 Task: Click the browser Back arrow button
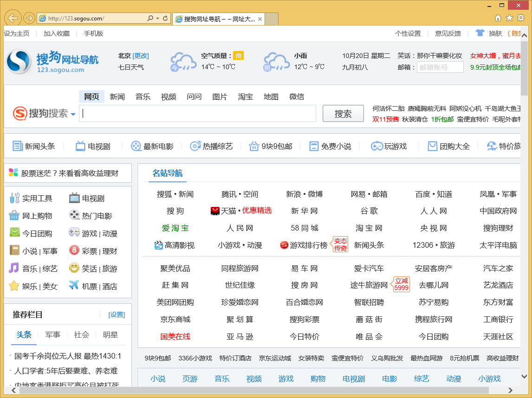pyautogui.click(x=13, y=18)
